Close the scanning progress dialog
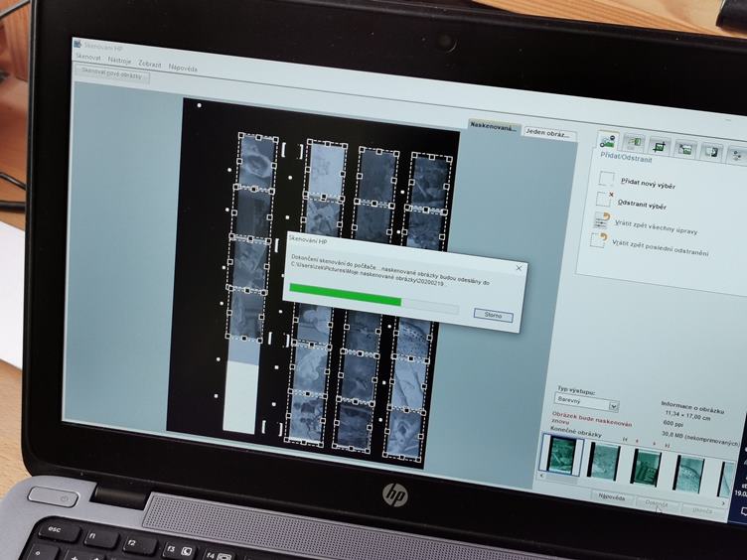Viewport: 747px width, 560px height. click(519, 268)
